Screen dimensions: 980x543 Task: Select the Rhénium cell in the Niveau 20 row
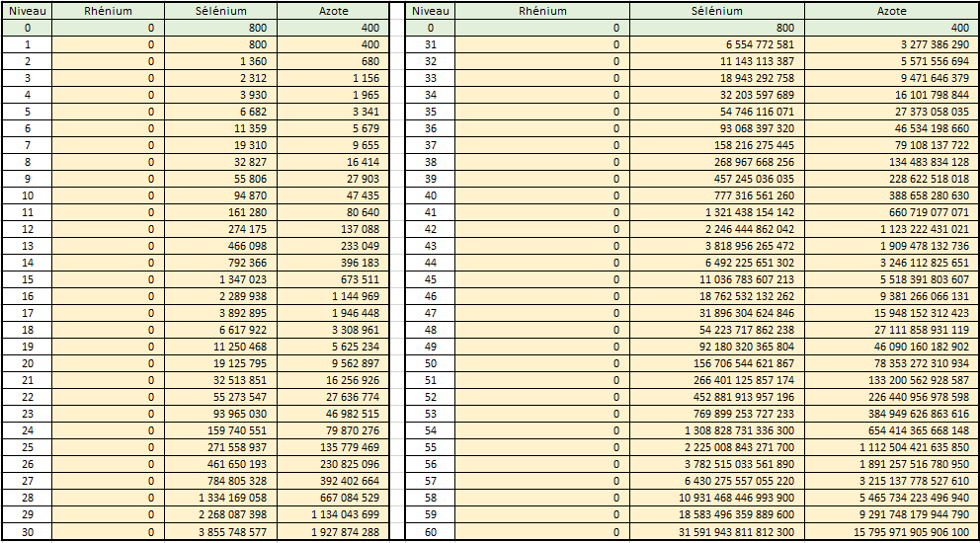coord(109,363)
